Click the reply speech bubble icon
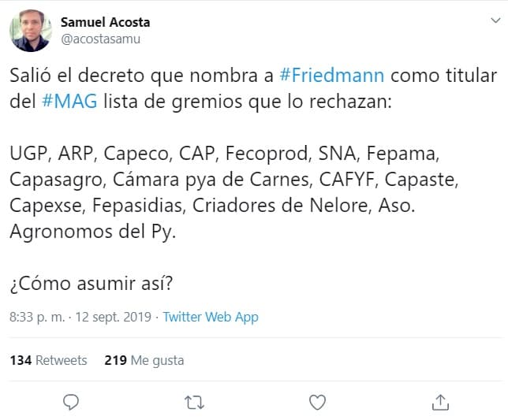This screenshot has height=420, width=508. coord(71,402)
